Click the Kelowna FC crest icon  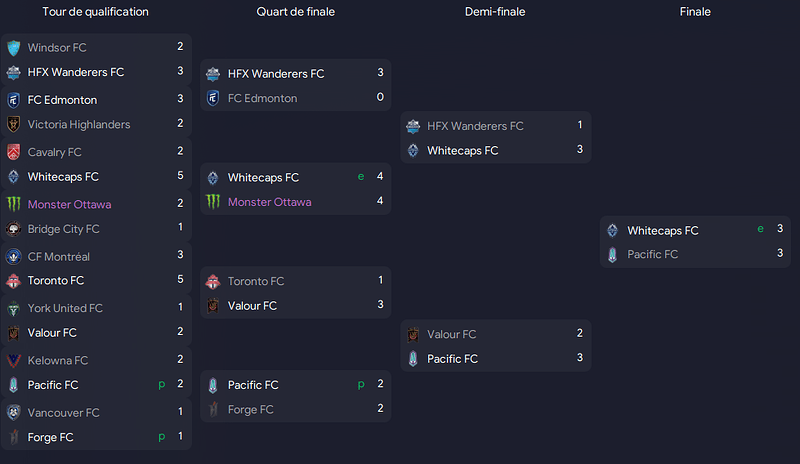tap(14, 360)
